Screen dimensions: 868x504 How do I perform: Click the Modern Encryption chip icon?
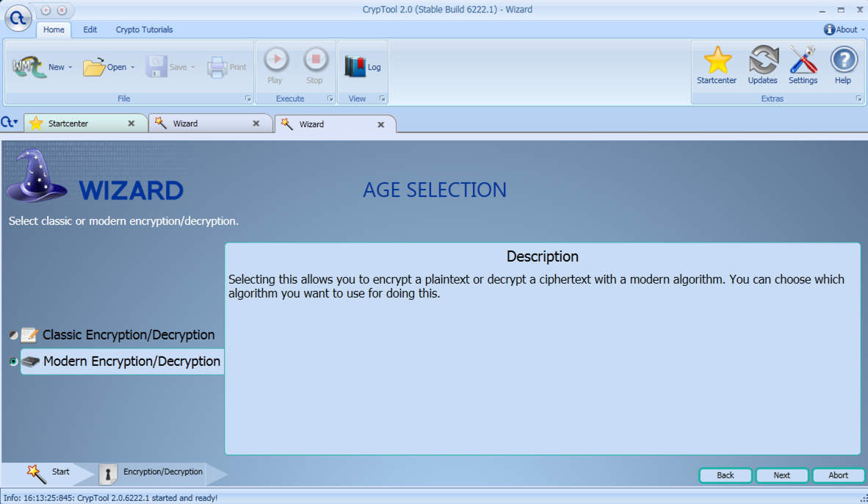(x=30, y=361)
